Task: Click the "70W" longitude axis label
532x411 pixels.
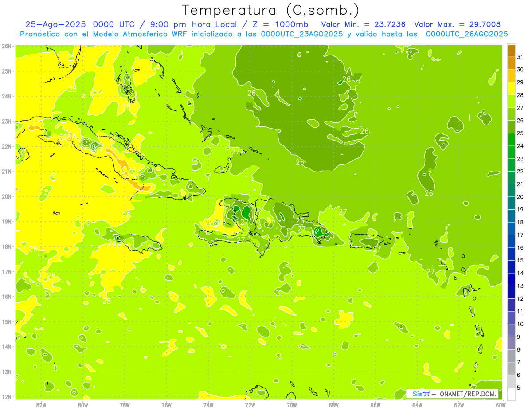Action: [292, 404]
